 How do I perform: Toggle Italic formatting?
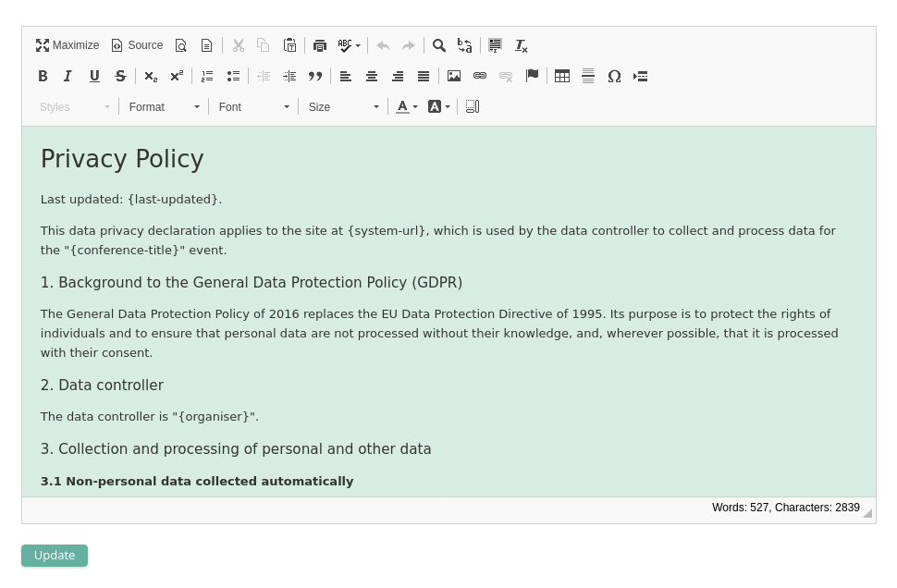click(68, 77)
